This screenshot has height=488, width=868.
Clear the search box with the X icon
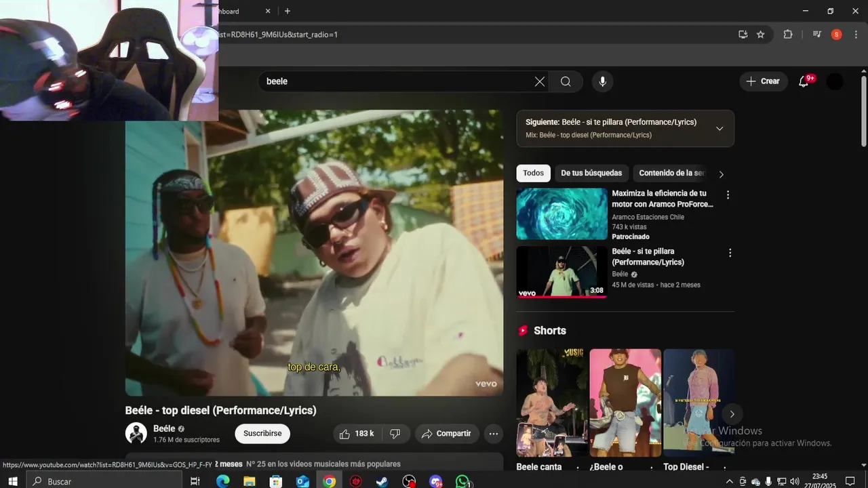[540, 81]
